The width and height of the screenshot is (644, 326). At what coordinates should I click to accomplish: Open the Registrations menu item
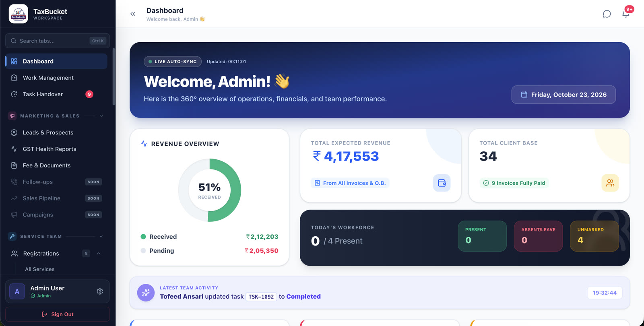56,254
